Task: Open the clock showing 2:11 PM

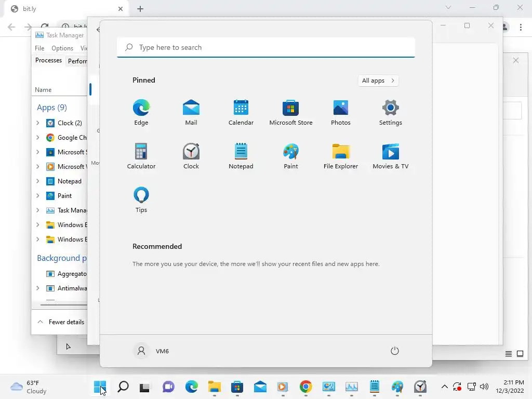Action: click(x=510, y=387)
